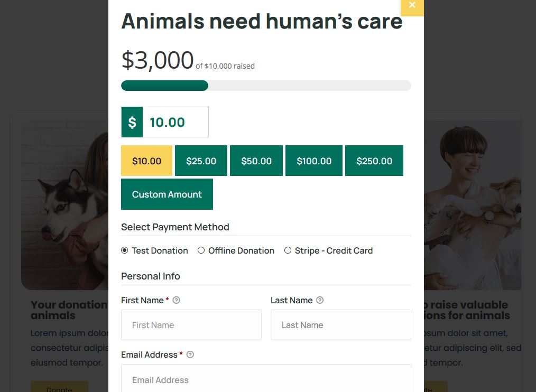Focus the Email Address input box

pos(266,378)
